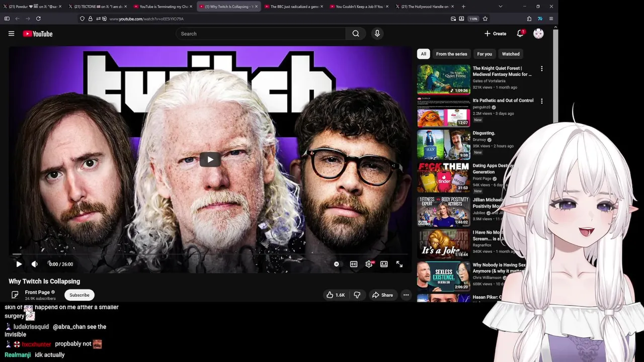The width and height of the screenshot is (644, 362).
Task: Open a new browser tab with plus
Action: click(463, 7)
